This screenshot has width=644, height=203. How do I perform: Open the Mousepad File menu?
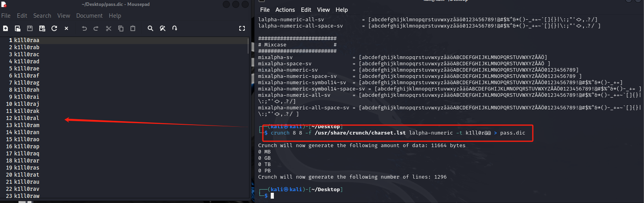[x=6, y=16]
